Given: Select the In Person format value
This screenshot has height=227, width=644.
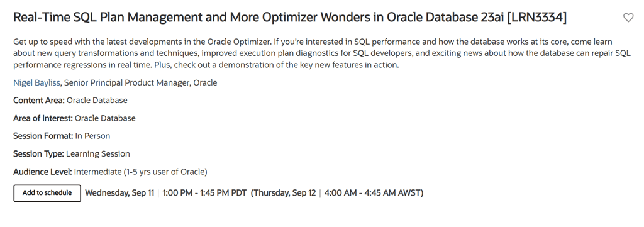Looking at the screenshot, I should click(x=92, y=136).
